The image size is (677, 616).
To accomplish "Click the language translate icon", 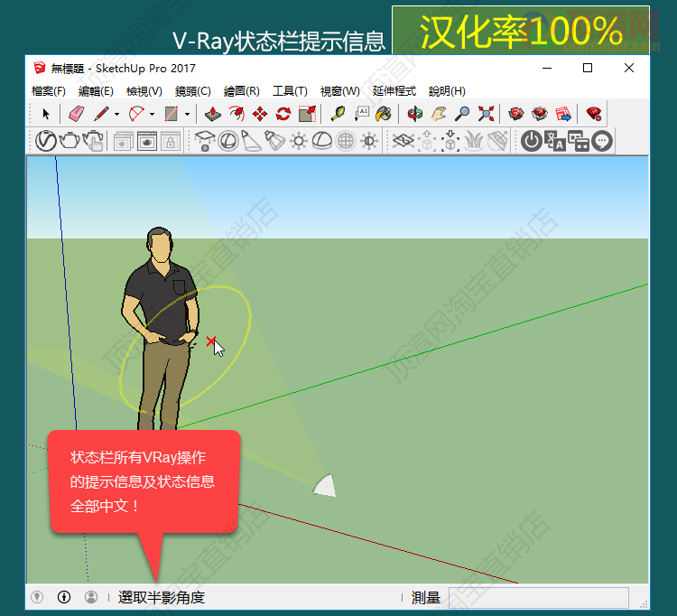I will (x=555, y=141).
